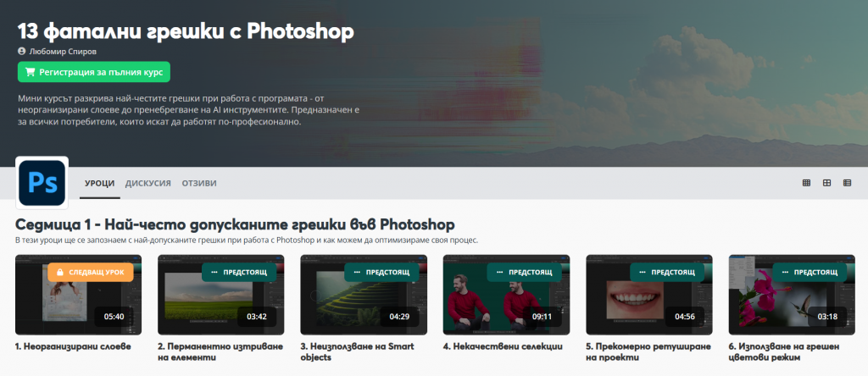Click the 05:40 duration label
This screenshot has height=376, width=868.
coord(114,317)
